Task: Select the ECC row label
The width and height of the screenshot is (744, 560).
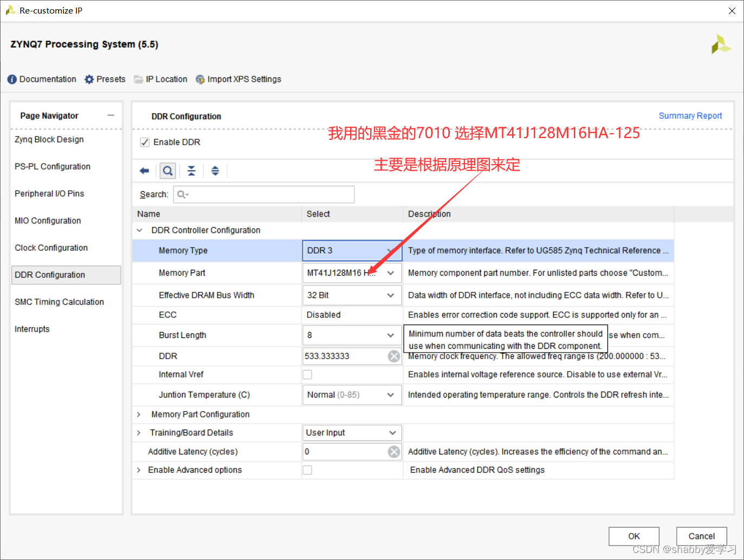Action: coord(167,315)
